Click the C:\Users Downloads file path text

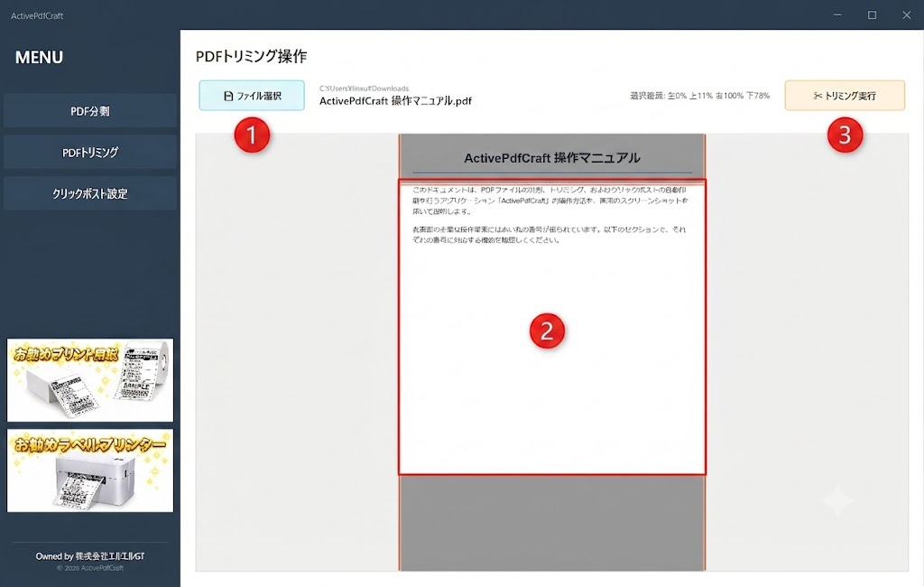point(364,89)
